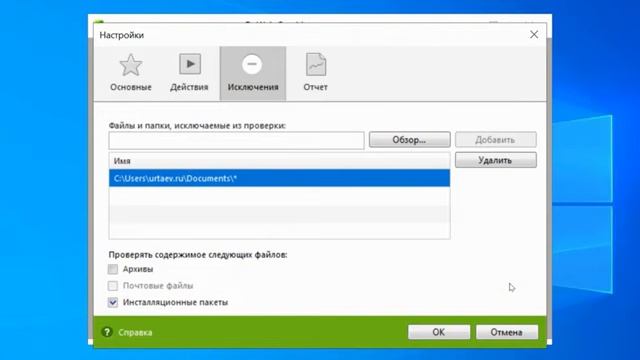Click the Имя column header

point(279,161)
